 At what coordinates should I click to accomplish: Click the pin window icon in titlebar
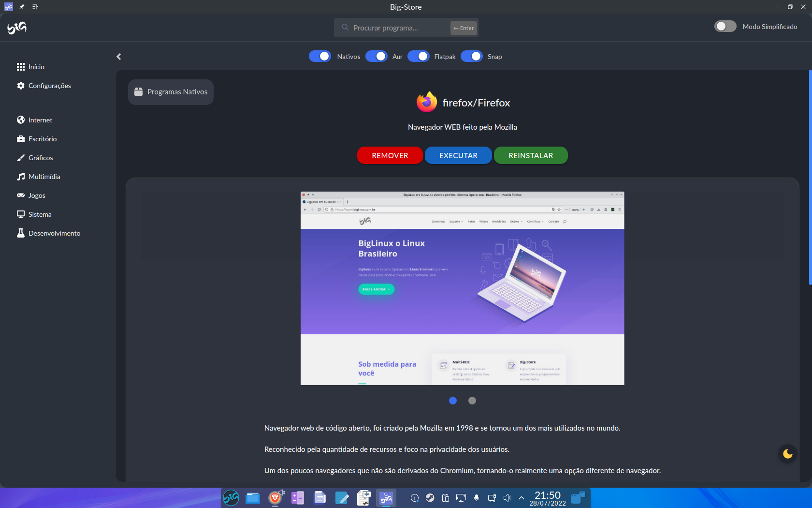(x=22, y=7)
